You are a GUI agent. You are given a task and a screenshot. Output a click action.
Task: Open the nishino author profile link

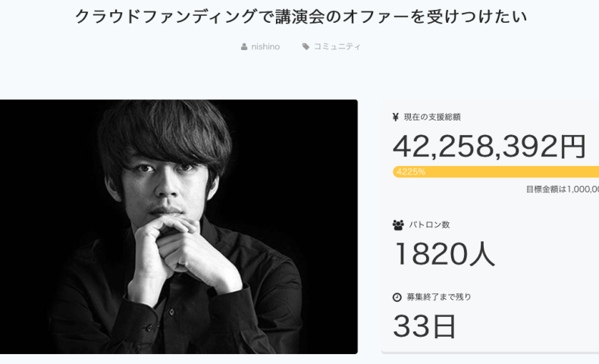click(265, 47)
